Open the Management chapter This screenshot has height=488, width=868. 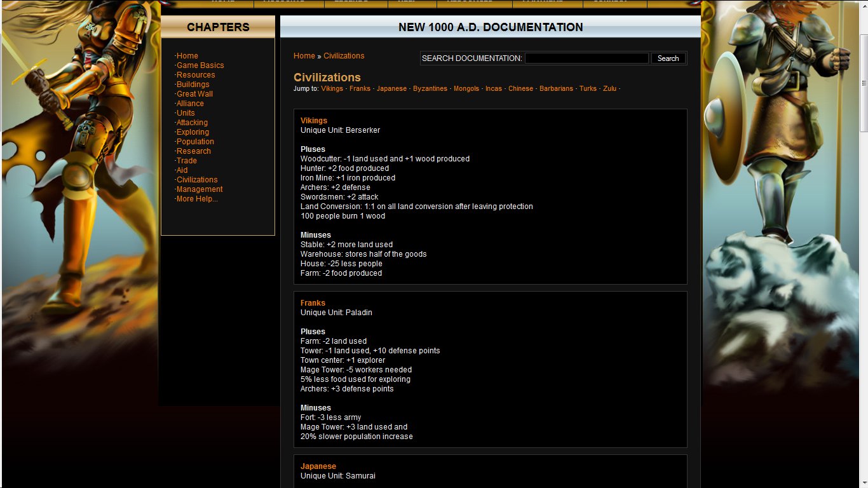(200, 189)
